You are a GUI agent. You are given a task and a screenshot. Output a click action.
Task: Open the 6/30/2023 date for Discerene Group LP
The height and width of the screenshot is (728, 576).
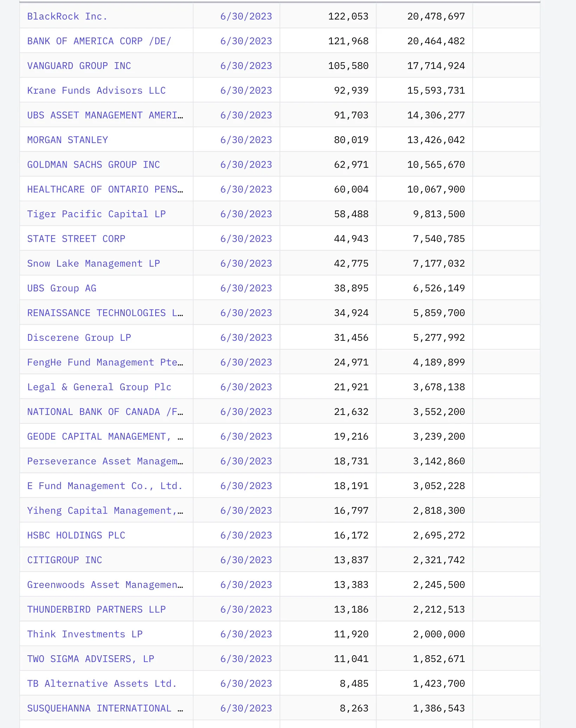[x=246, y=338]
